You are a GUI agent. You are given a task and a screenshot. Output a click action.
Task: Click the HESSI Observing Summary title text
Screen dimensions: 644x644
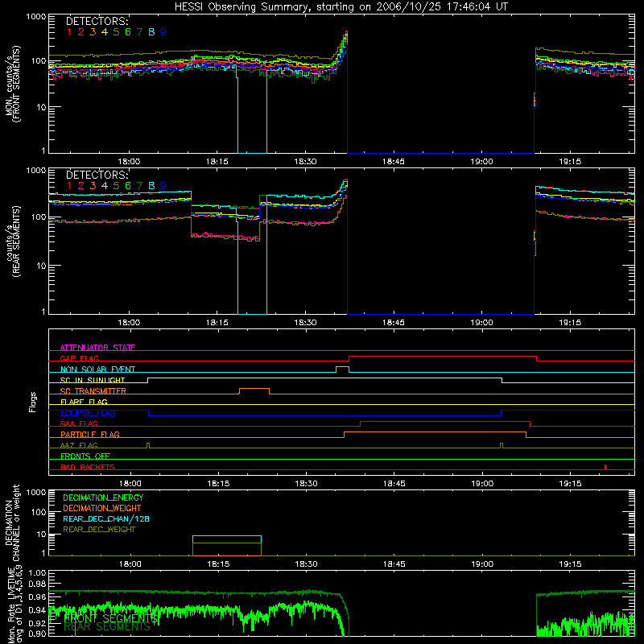341,7
